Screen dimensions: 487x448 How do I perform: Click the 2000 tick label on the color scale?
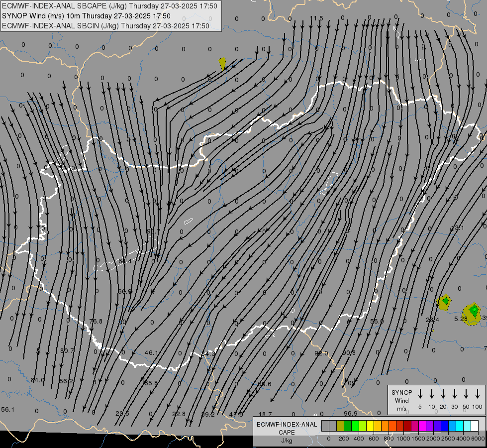[433, 439]
